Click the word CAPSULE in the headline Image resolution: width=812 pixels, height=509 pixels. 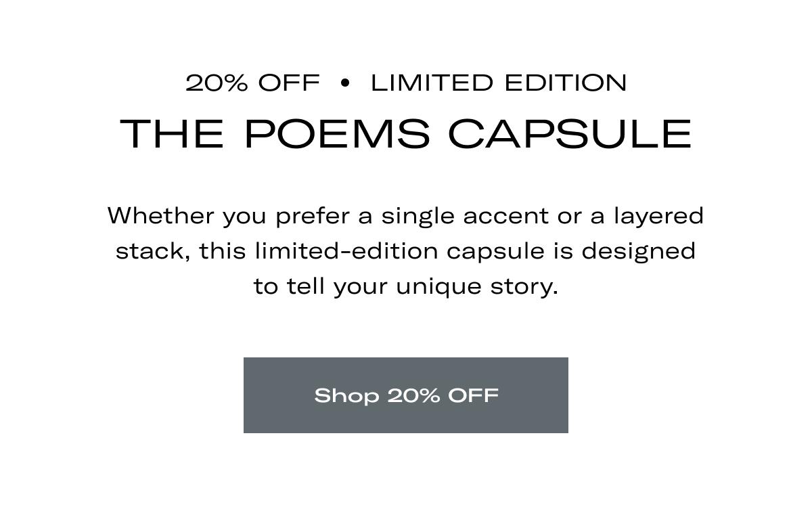click(x=570, y=133)
